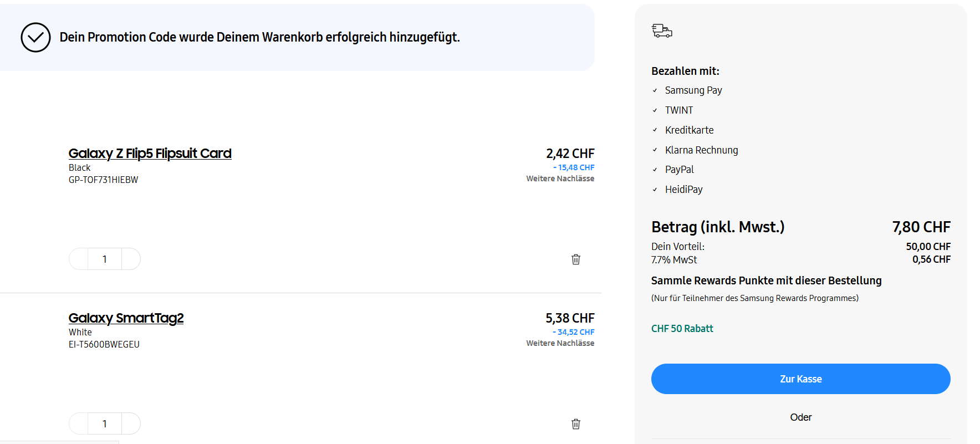Increase quantity of Galaxy Z Flip5 Flipsuit Card
Viewport: 980px width, 444px height.
[x=131, y=259]
